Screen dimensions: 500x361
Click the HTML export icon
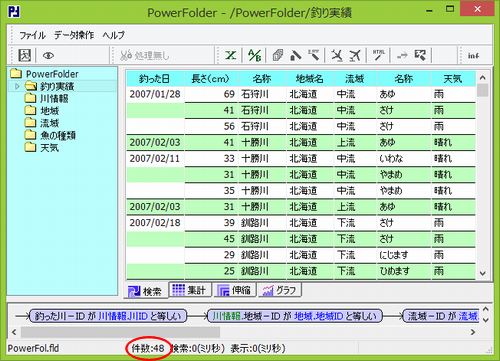[x=379, y=55]
